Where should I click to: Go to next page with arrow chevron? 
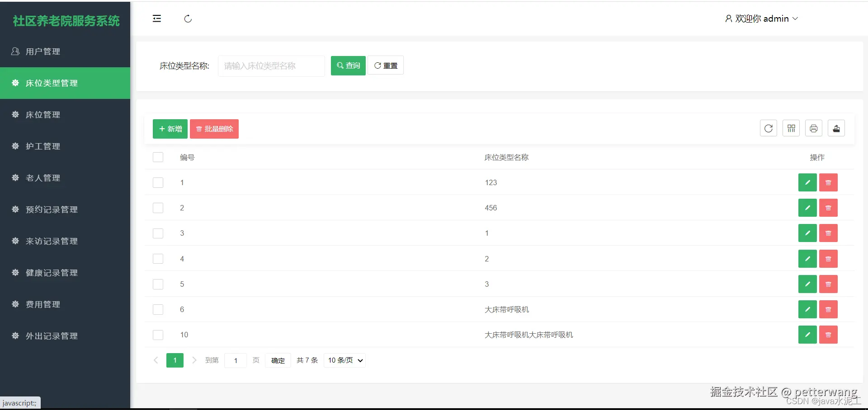194,360
